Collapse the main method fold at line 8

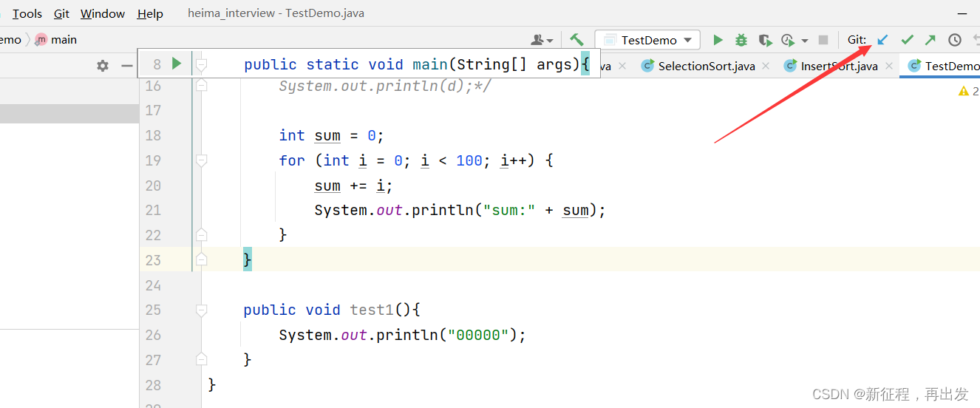[x=202, y=65]
